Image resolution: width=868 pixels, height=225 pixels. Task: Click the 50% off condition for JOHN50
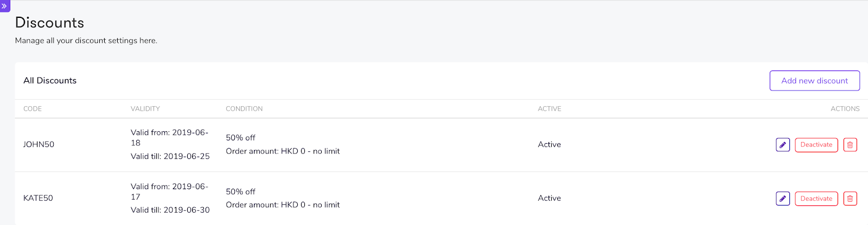point(240,138)
